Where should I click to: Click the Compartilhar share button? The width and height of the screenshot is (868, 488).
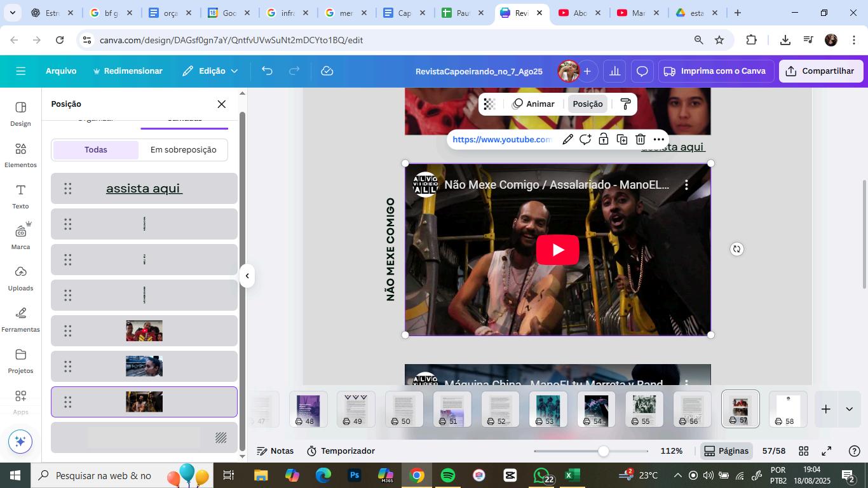point(821,71)
